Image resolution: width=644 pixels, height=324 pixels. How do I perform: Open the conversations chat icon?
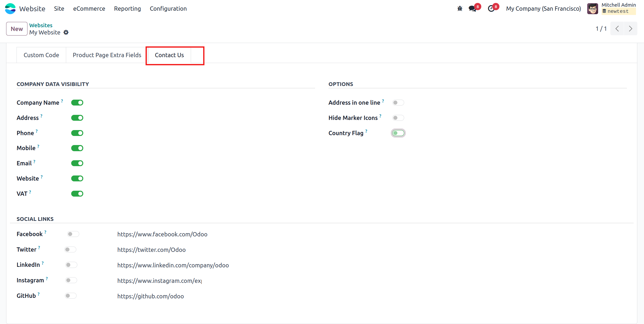[472, 9]
